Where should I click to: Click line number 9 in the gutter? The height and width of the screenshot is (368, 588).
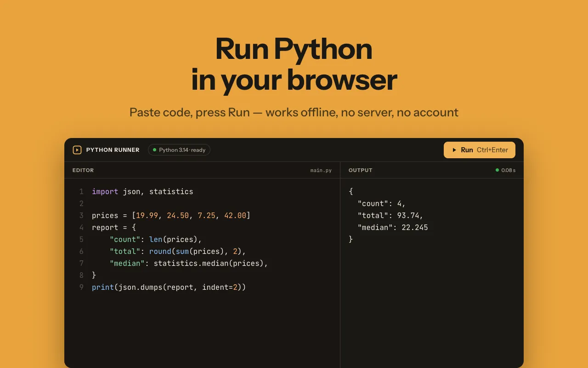pos(81,287)
